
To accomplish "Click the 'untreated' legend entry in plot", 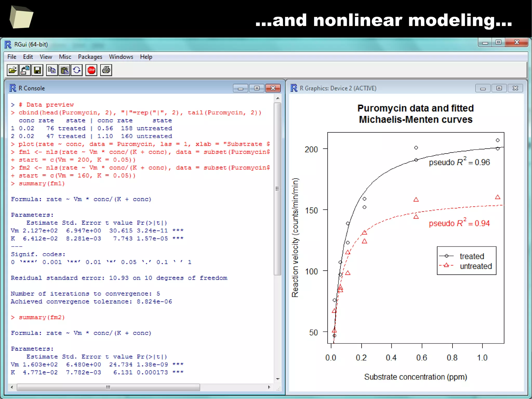I will 465,266.
